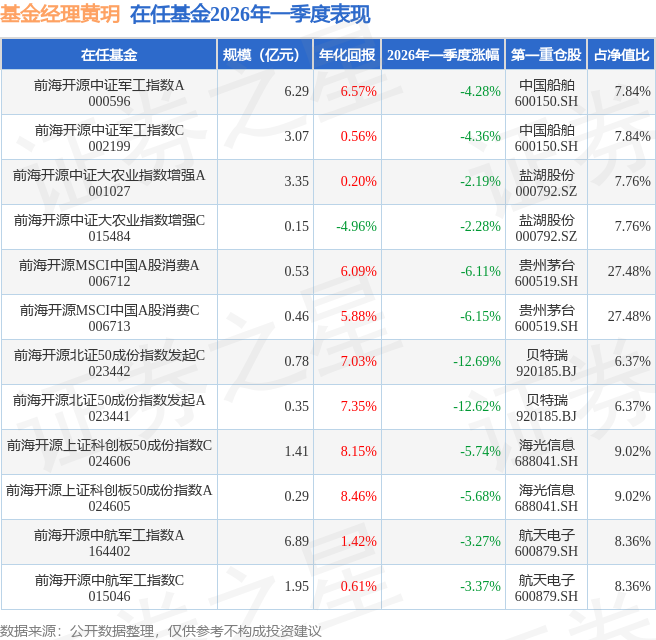Click the 年化回报 column header

click(x=347, y=55)
